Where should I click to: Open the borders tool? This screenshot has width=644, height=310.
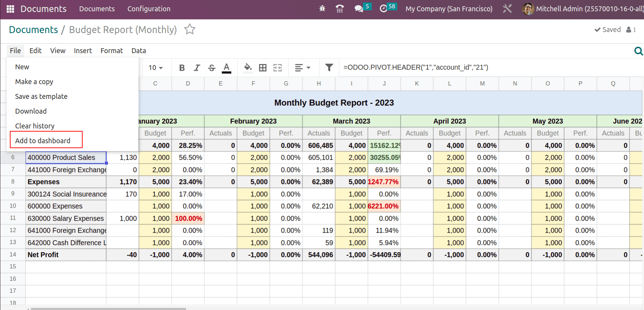(263, 68)
